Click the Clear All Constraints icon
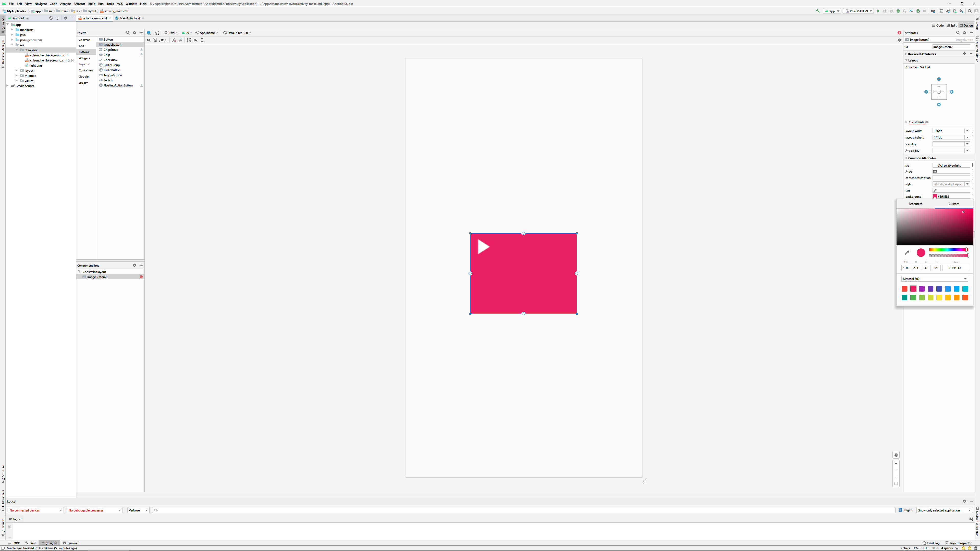This screenshot has height=551, width=980. [174, 40]
